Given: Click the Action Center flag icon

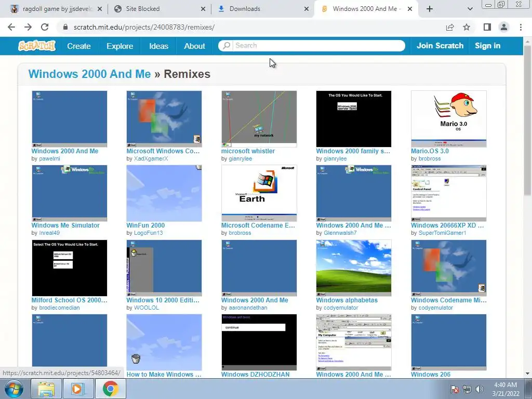Looking at the screenshot, I should pyautogui.click(x=455, y=389).
